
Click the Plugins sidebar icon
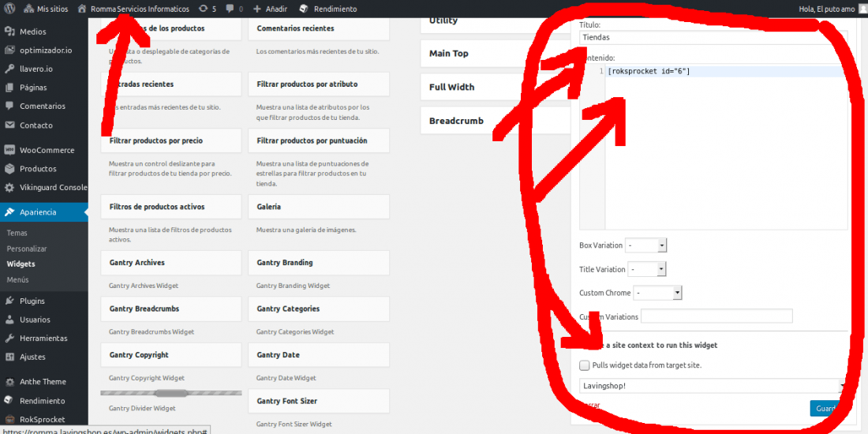(x=9, y=301)
